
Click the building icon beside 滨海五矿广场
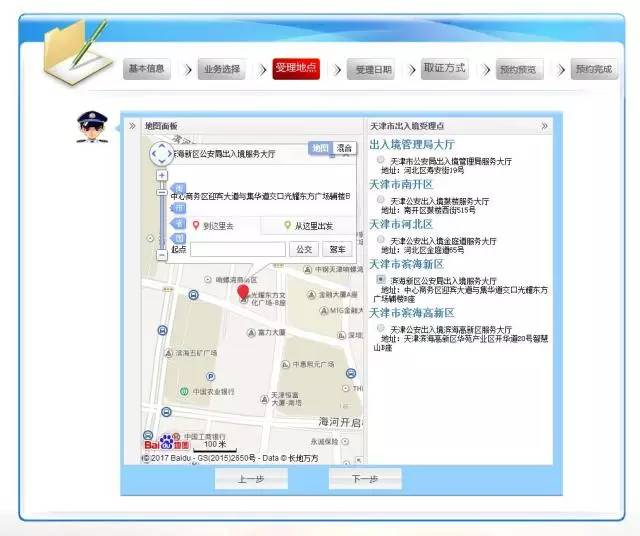pyautogui.click(x=168, y=353)
